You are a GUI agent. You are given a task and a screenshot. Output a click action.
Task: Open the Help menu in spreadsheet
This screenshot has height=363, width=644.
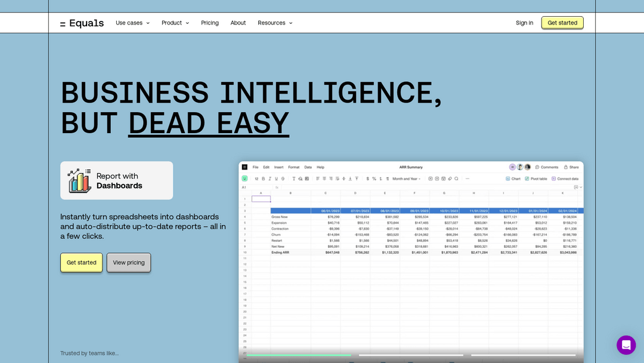320,167
